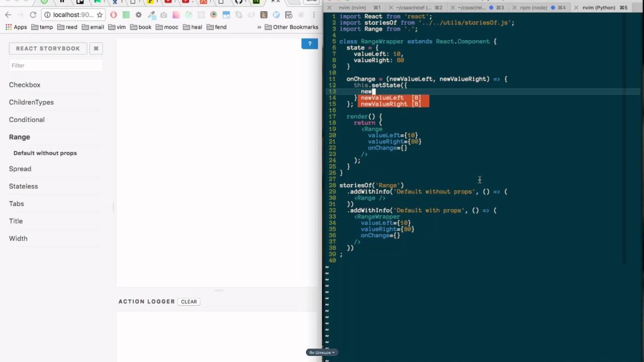Select the Checkbox story kind
Viewport: 644px width, 362px height.
[x=25, y=85]
